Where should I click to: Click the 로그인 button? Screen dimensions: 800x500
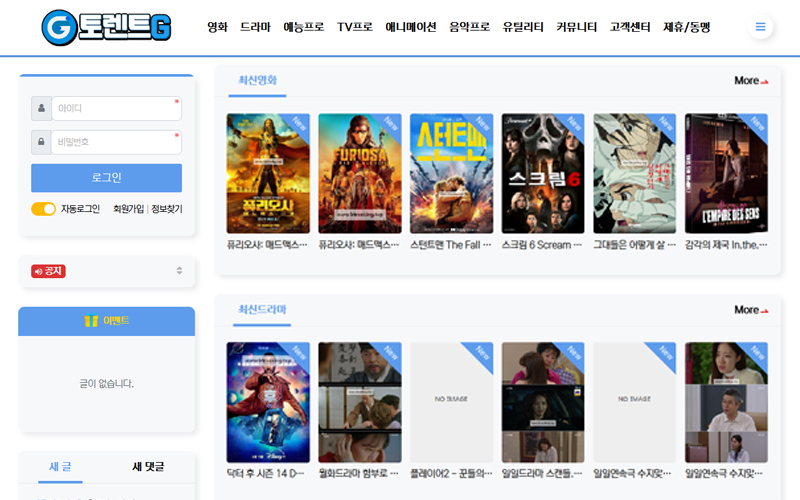coord(106,178)
